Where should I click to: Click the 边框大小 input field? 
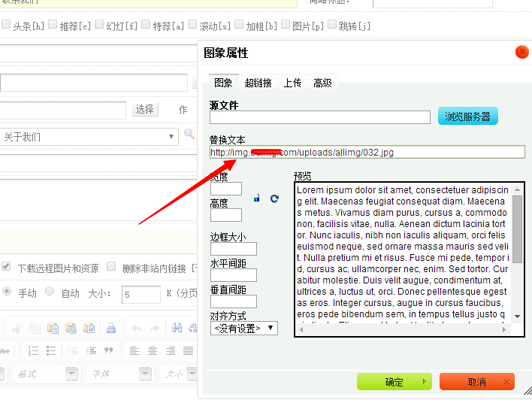click(234, 248)
